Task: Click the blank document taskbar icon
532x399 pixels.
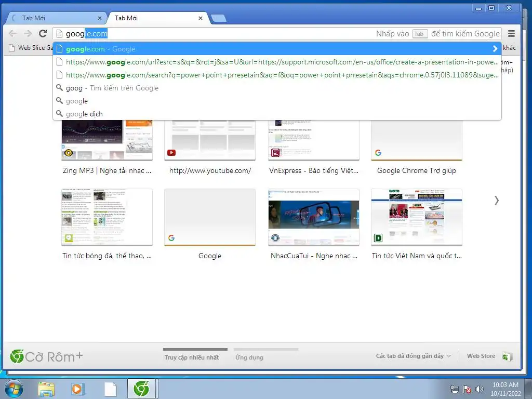Action: 110,389
